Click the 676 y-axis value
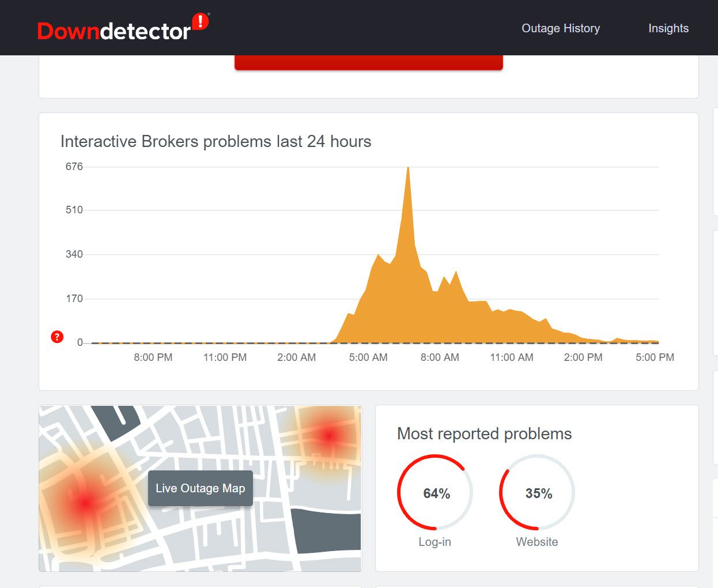Screen dimensions: 718x588 click(x=74, y=167)
